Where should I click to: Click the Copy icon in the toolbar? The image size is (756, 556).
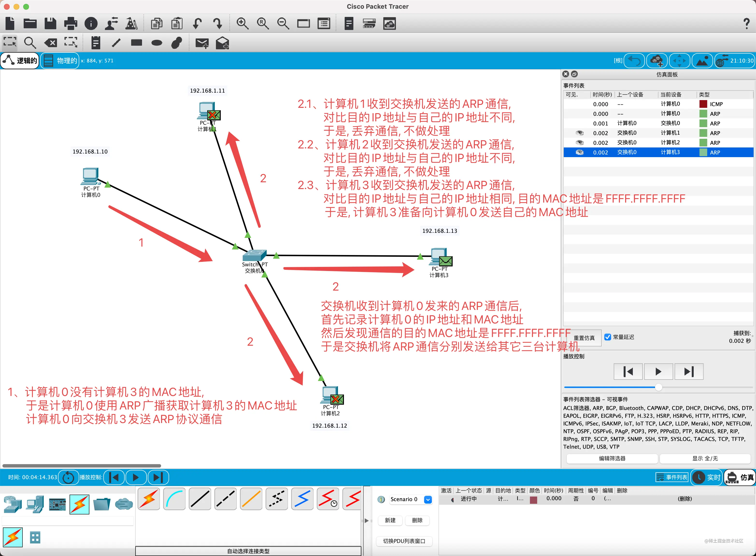(x=157, y=23)
